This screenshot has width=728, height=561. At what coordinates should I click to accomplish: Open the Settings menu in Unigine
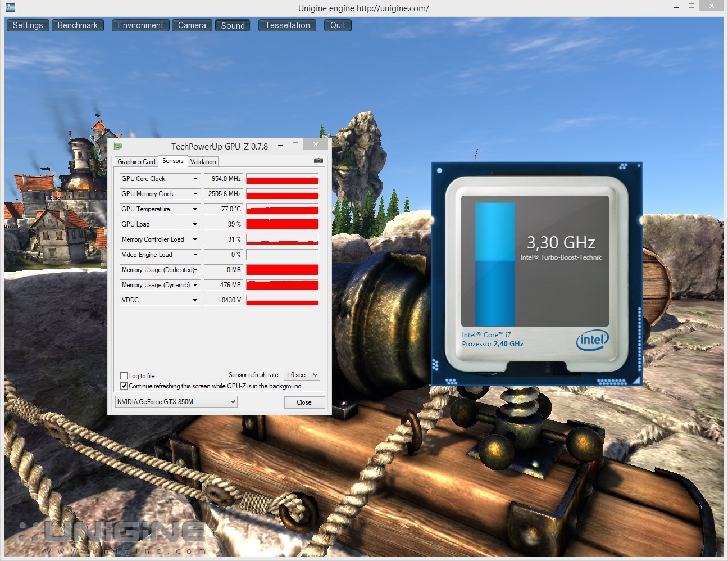[x=28, y=25]
